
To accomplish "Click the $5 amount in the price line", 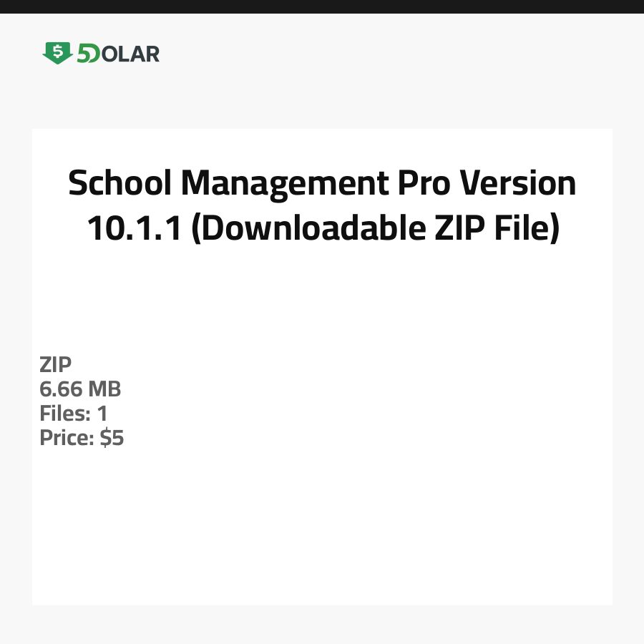I will [112, 438].
